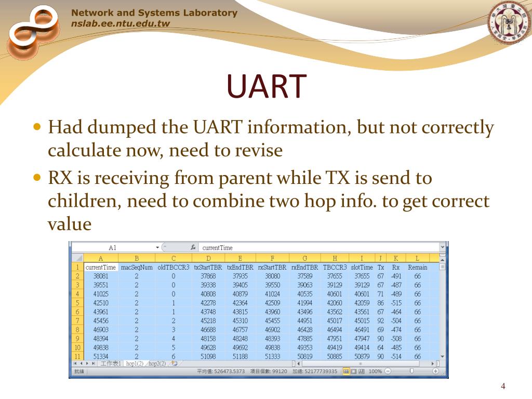The image size is (532, 399).
Task: Click the txStartTBR header cell
Action: pyautogui.click(x=208, y=268)
